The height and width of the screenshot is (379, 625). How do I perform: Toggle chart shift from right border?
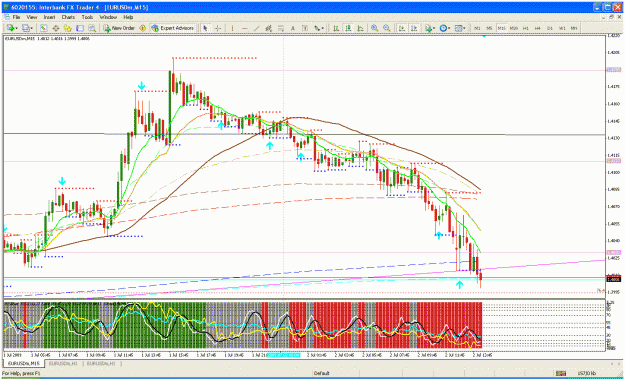[x=415, y=28]
